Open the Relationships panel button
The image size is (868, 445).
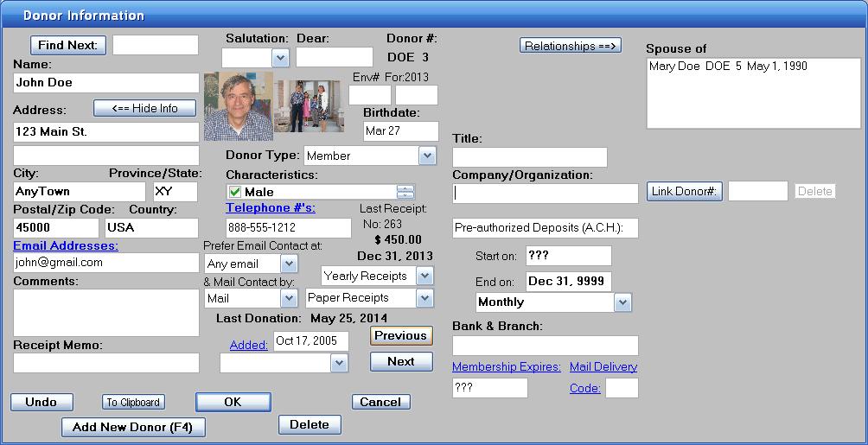[x=571, y=46]
